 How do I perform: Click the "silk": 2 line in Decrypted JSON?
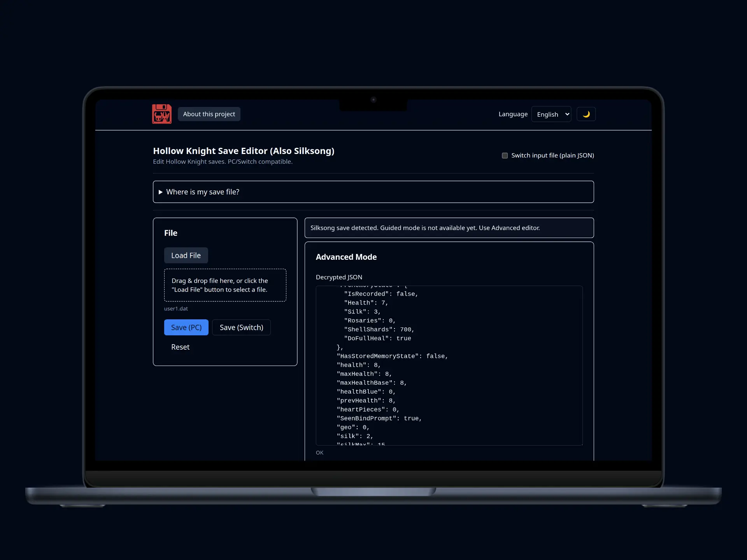click(354, 436)
